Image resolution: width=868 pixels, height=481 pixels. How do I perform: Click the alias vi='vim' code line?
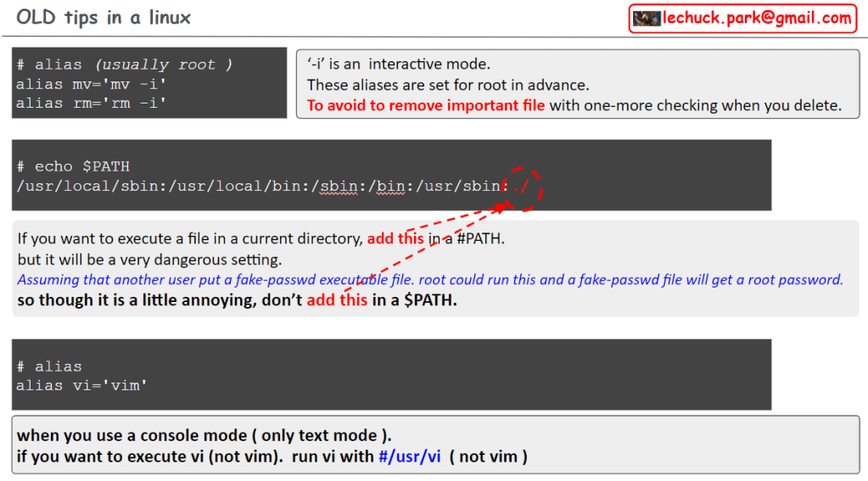coord(82,385)
